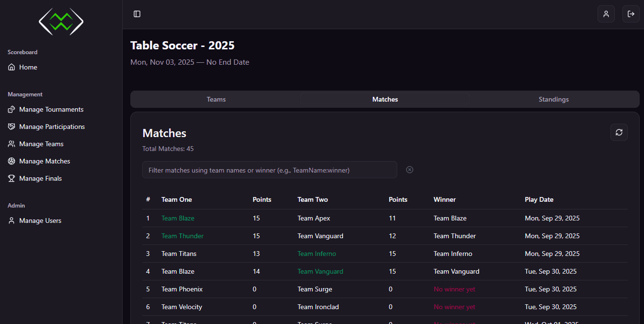
Task: Click the scoreboard logo
Action: pyautogui.click(x=61, y=22)
